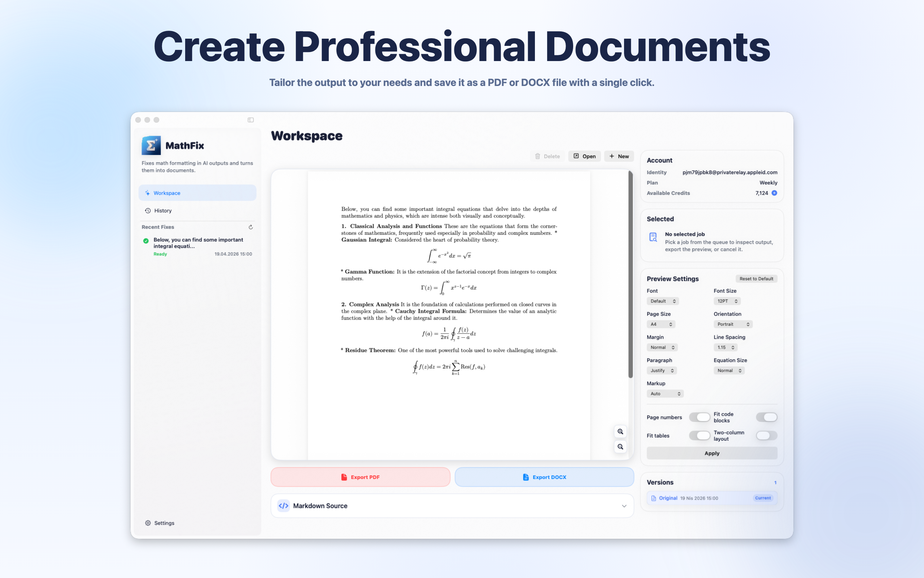924x578 pixels.
Task: Open Settings from the sidebar
Action: tap(160, 523)
